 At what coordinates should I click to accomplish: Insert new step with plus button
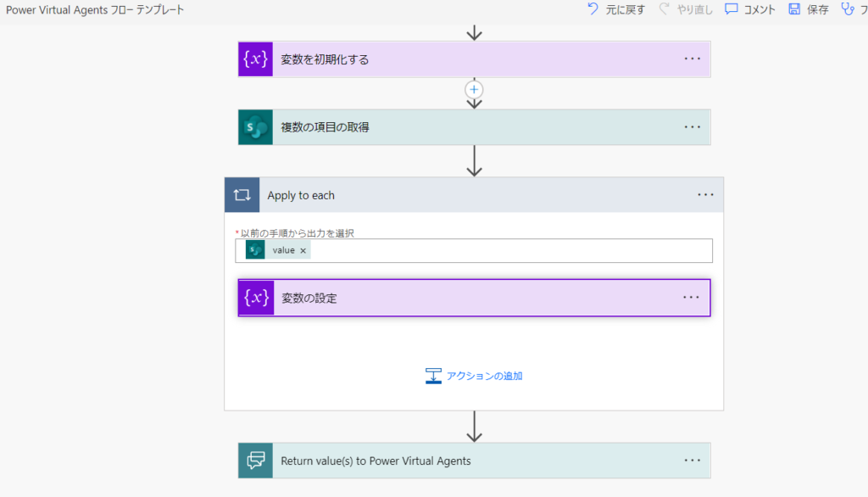click(x=474, y=90)
